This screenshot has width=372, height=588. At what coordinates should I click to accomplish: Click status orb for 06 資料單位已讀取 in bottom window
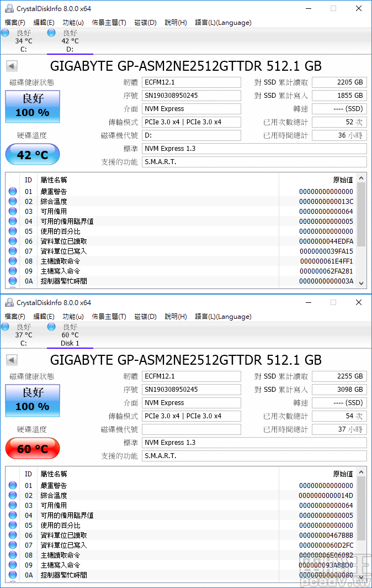click(x=13, y=535)
